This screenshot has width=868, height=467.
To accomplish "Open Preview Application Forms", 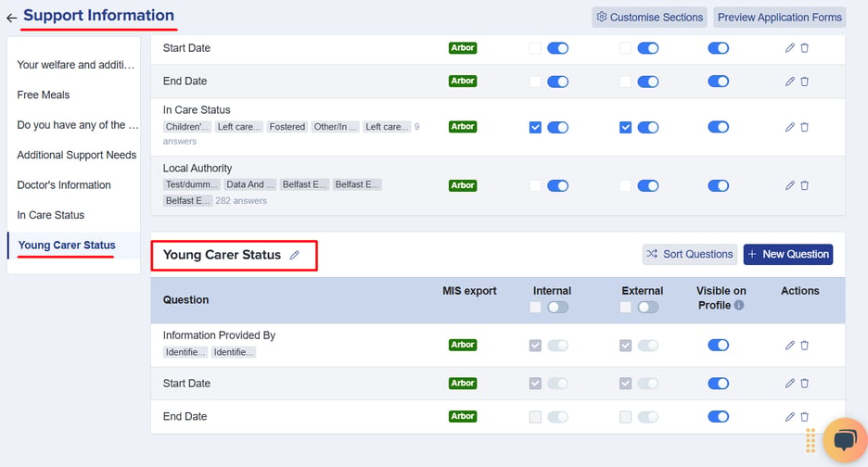I will pyautogui.click(x=779, y=18).
